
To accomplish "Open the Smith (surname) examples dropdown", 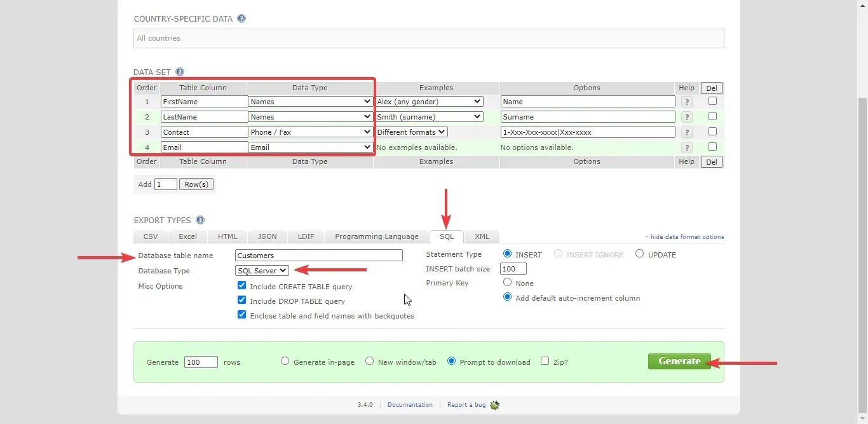I will pyautogui.click(x=429, y=116).
